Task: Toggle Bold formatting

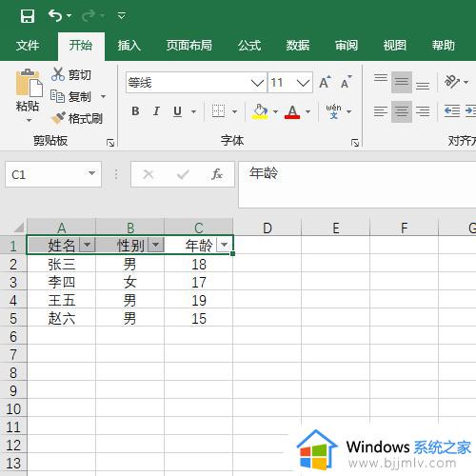Action: pyautogui.click(x=135, y=111)
